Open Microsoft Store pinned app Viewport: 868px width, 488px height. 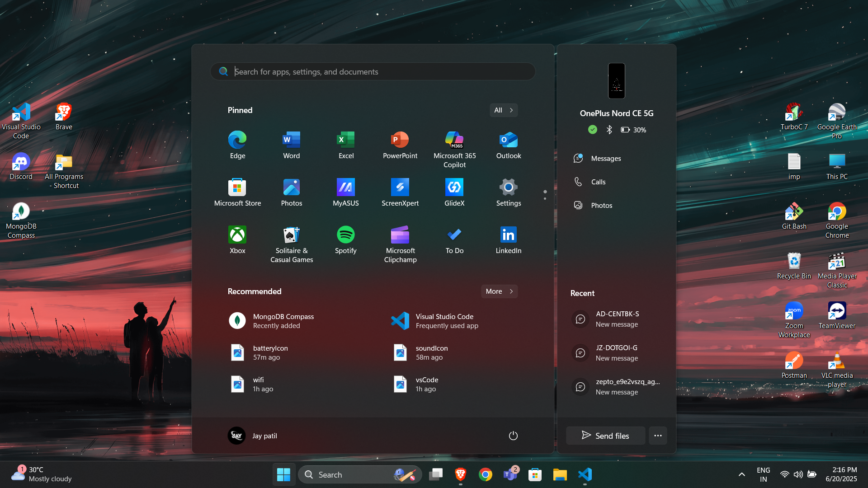pyautogui.click(x=237, y=192)
